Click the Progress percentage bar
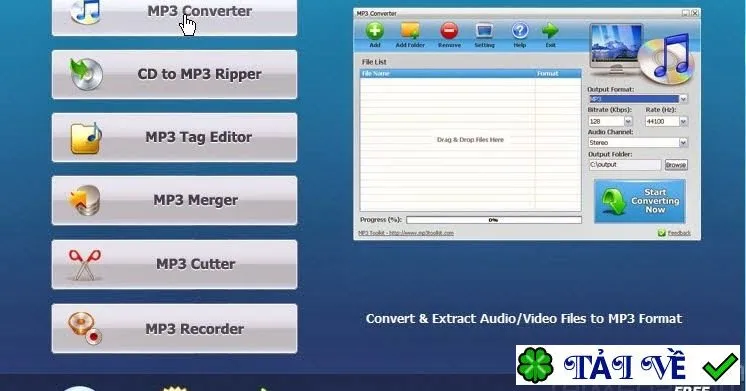Image resolution: width=746 pixels, height=391 pixels. coord(494,220)
